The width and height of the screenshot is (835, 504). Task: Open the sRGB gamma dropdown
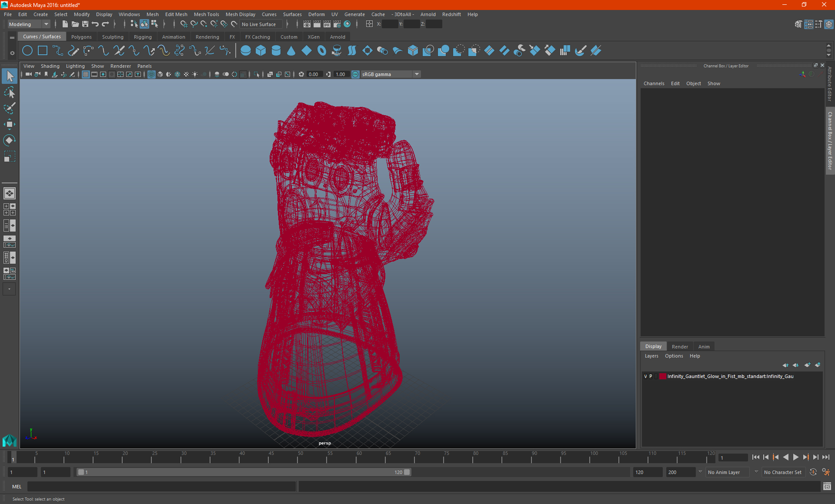click(x=391, y=75)
